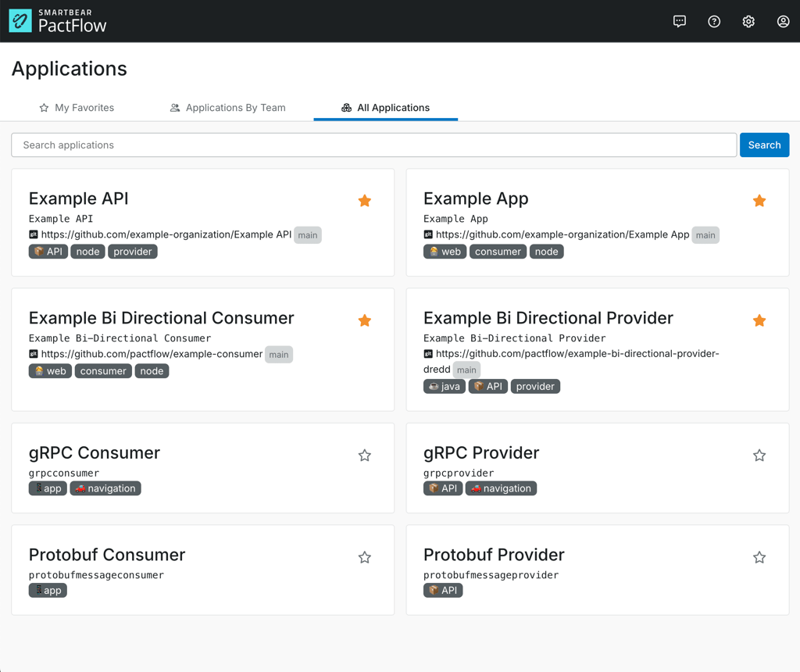The width and height of the screenshot is (800, 672).
Task: Click git icon in Example Bi Directional Consumer
Action: [x=34, y=354]
